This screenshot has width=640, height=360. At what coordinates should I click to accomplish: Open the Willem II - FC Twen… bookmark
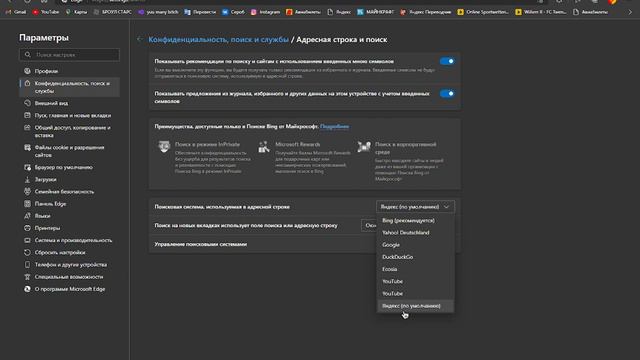pos(541,12)
